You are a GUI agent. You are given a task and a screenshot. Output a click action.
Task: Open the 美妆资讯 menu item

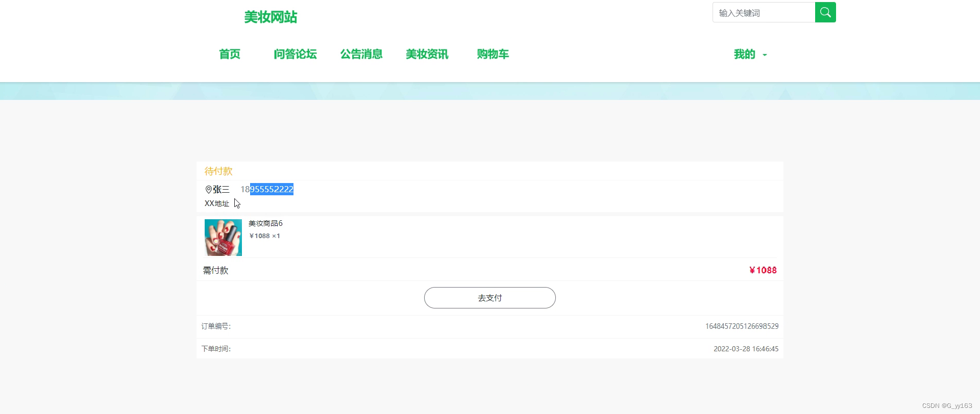tap(427, 54)
